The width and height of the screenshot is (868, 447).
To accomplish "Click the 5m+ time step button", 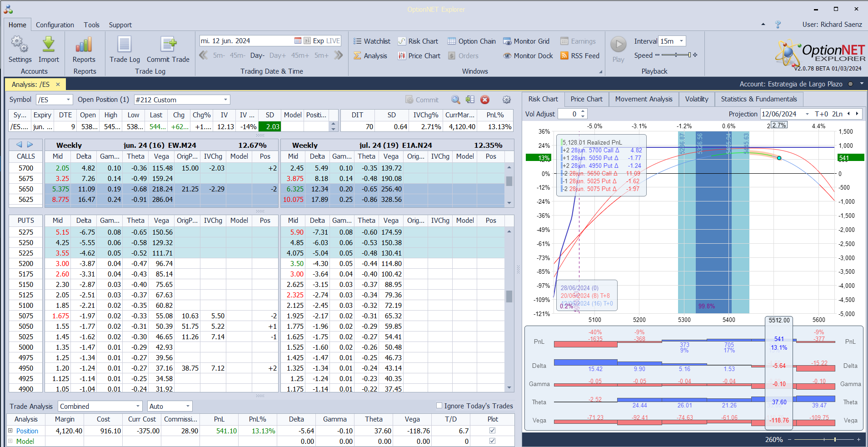I will (321, 55).
